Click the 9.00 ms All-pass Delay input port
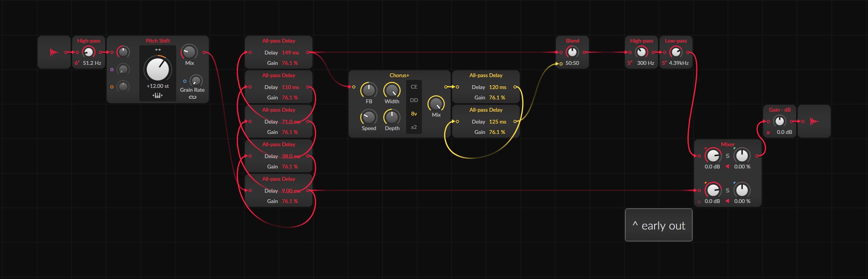 tap(250, 190)
